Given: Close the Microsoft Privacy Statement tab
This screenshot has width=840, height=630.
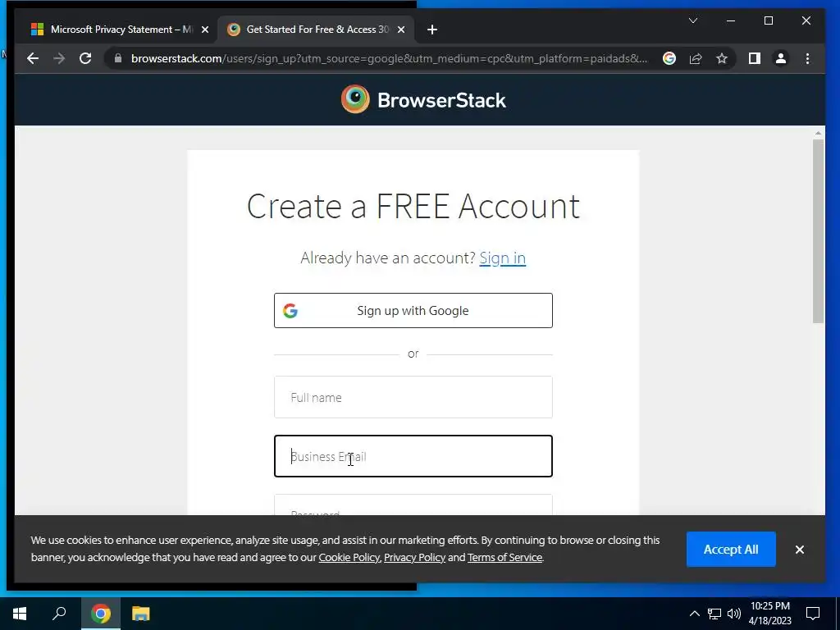Looking at the screenshot, I should click(x=204, y=30).
